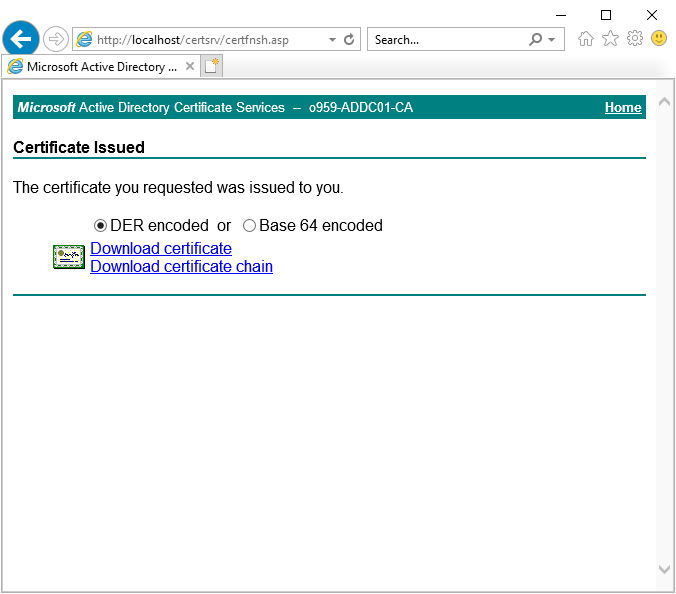Open the Home page house icon
Viewport: 676px width, 594px height.
tap(585, 39)
